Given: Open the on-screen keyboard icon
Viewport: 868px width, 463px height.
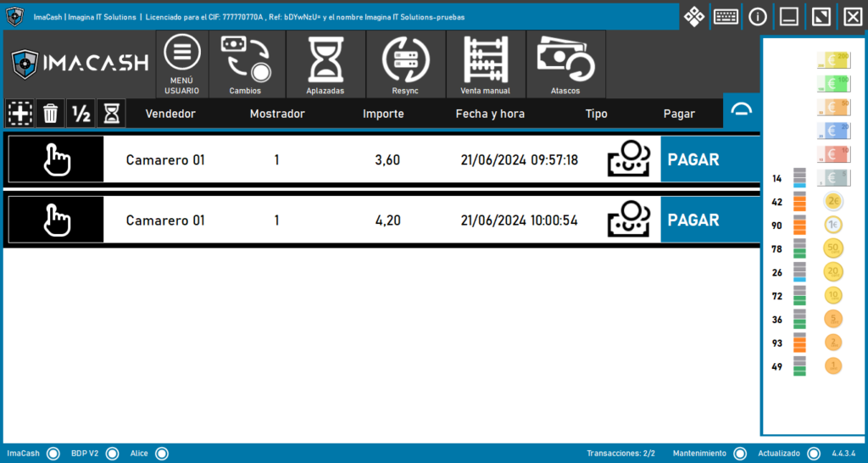Looking at the screenshot, I should point(726,16).
